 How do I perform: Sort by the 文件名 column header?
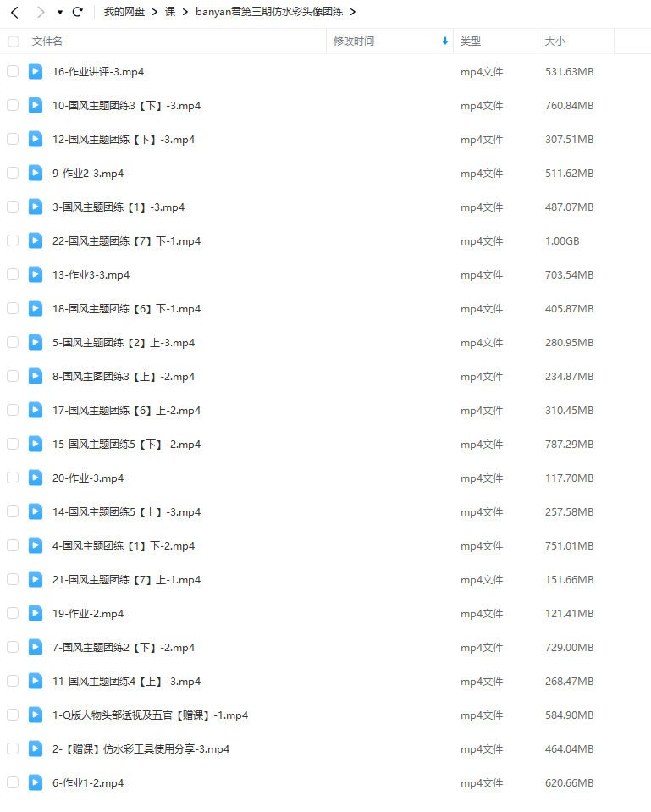47,41
